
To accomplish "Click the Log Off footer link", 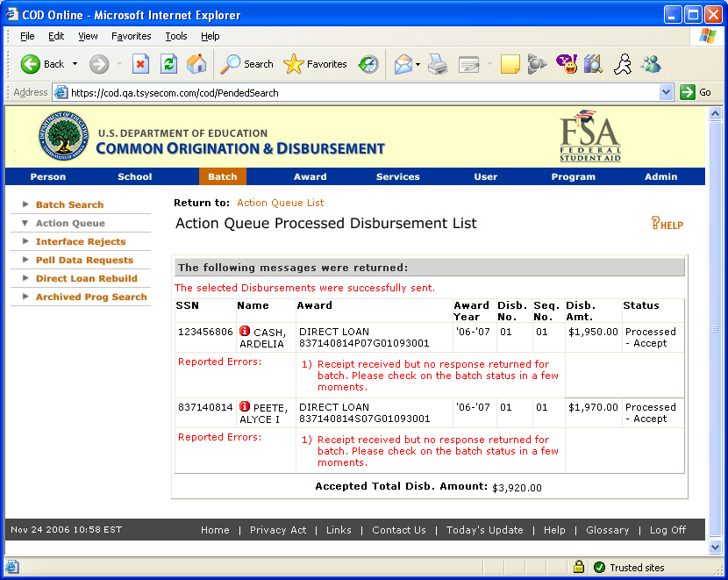I will (x=667, y=530).
